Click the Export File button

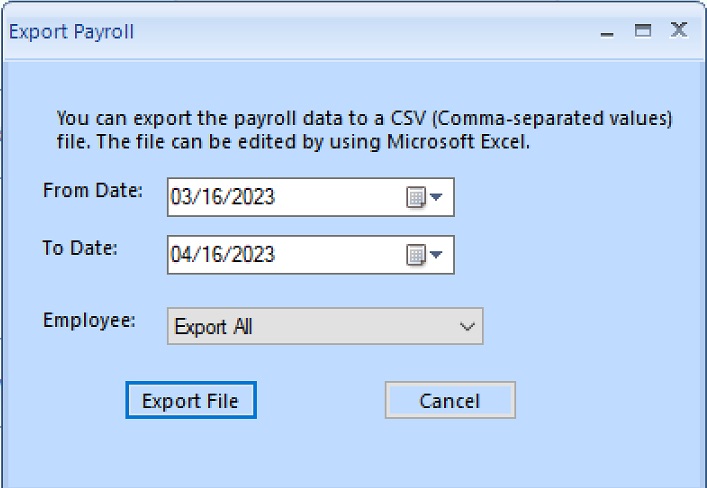pos(191,401)
